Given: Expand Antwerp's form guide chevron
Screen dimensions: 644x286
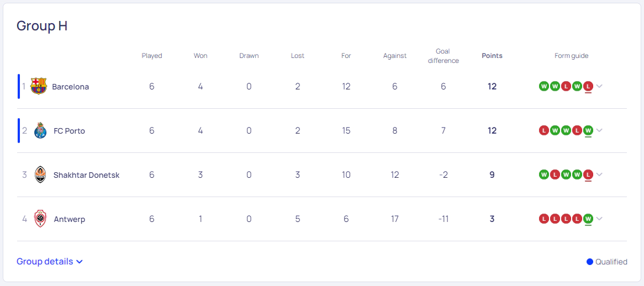Looking at the screenshot, I should tap(599, 219).
